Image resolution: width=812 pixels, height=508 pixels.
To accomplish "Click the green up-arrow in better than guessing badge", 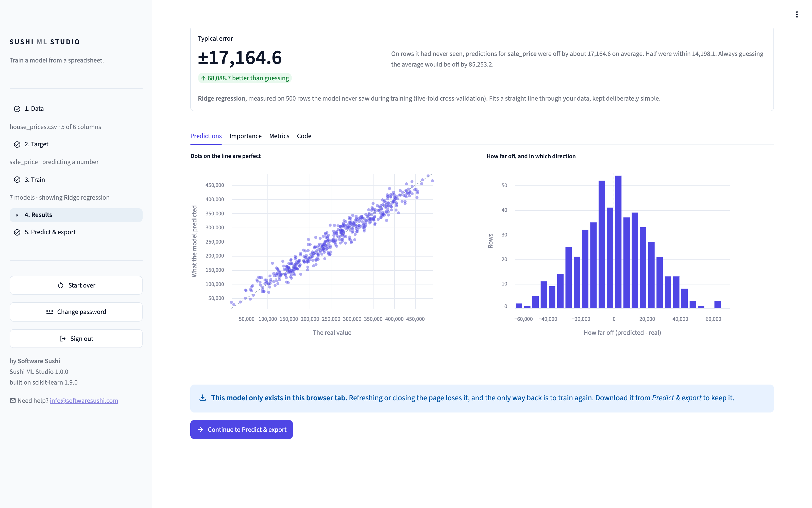I will point(203,78).
